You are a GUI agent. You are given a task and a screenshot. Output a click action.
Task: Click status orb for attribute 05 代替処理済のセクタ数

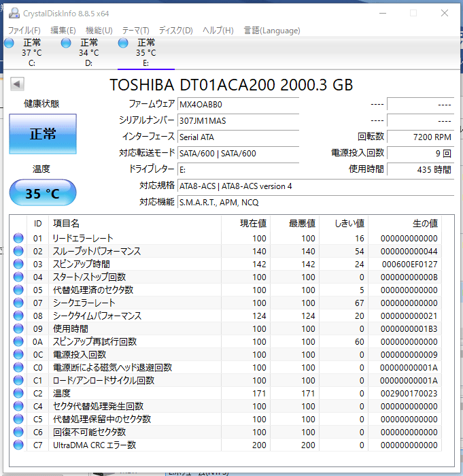click(x=18, y=290)
